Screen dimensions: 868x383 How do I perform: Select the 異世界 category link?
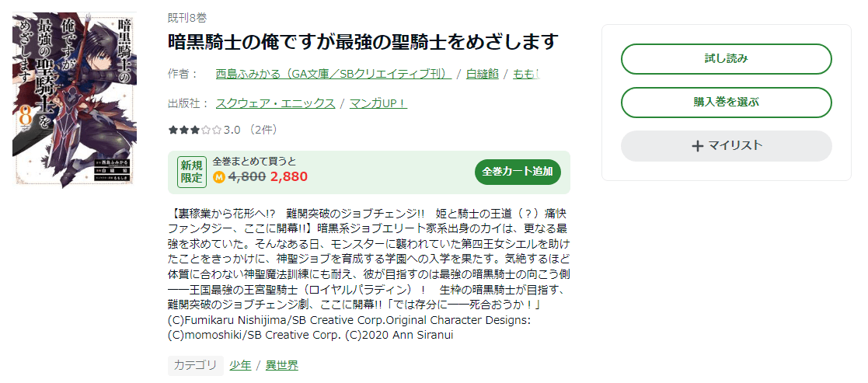coord(281,365)
